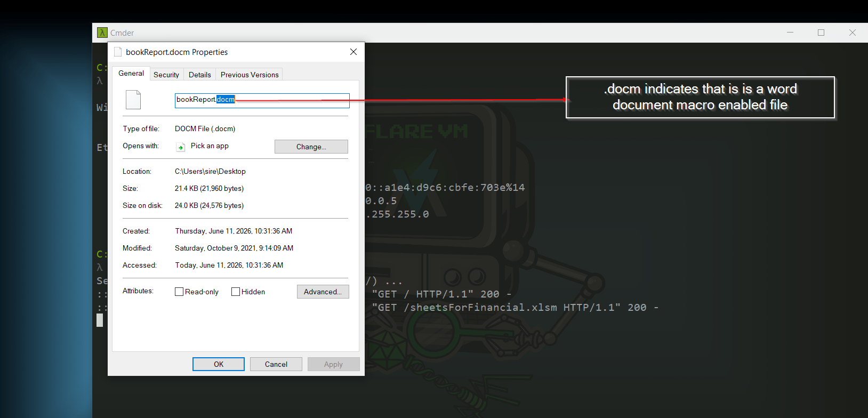
Task: Click the bookReport.docm filename field
Action: point(262,100)
